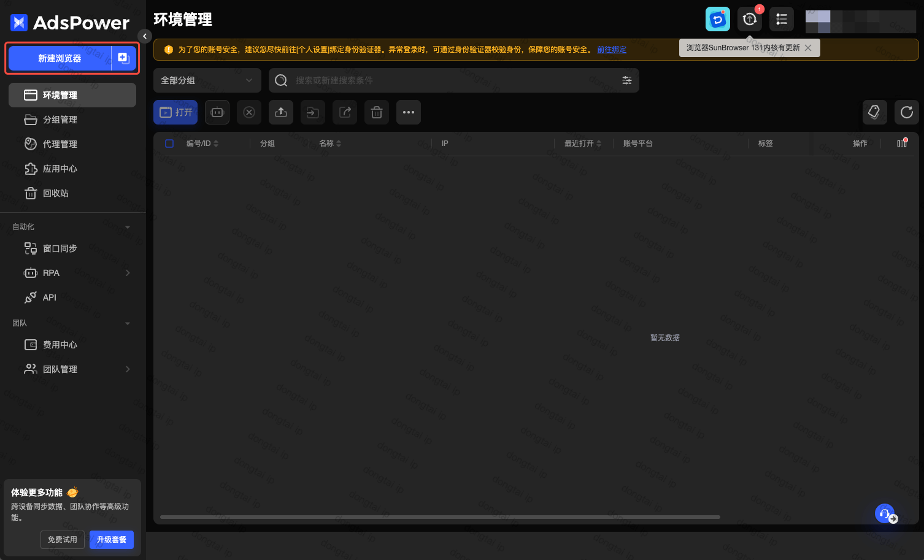Viewport: 924px width, 560px height.
Task: Click the batch create plus icon
Action: click(123, 58)
